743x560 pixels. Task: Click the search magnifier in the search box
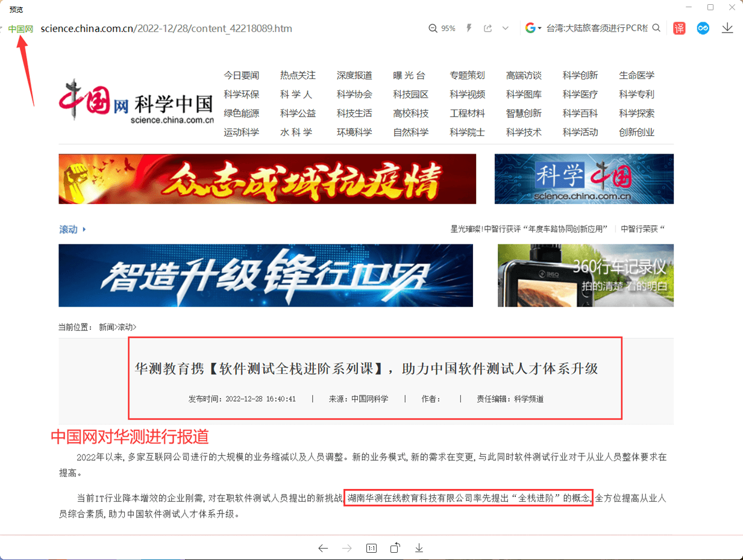[x=656, y=28]
